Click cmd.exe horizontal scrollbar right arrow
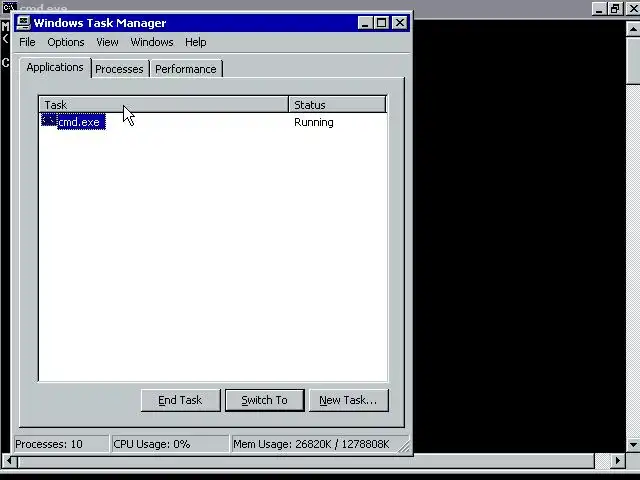640x480 pixels. point(618,461)
